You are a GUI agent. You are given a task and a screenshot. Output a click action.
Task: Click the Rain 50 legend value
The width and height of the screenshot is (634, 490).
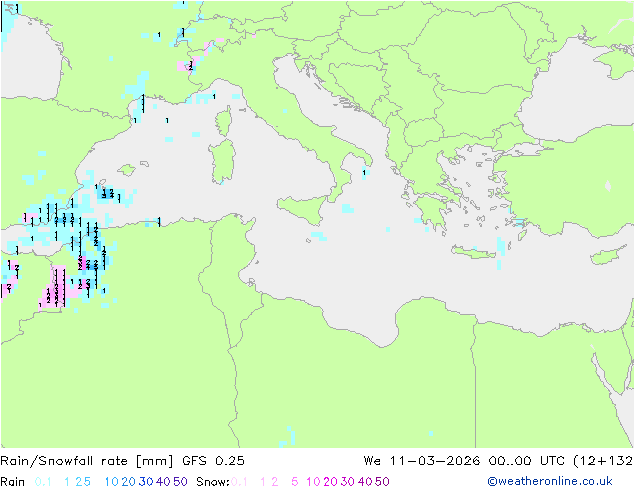(x=180, y=482)
